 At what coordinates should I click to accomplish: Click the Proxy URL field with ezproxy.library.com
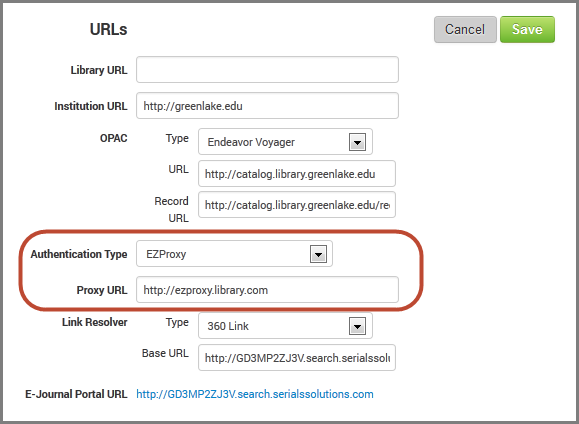(x=267, y=290)
